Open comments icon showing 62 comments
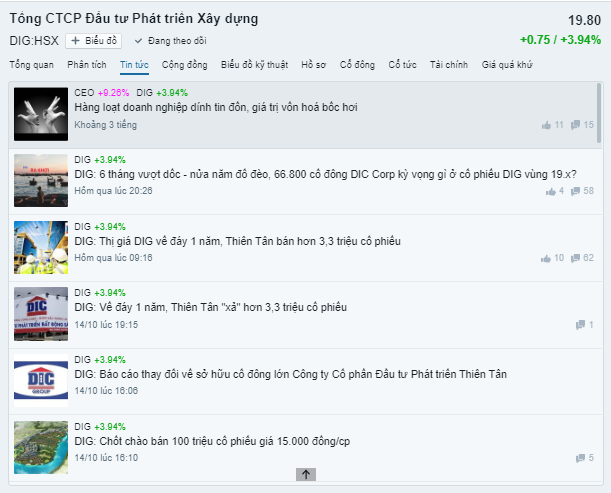Viewport: 611px width, 493px height. click(575, 258)
